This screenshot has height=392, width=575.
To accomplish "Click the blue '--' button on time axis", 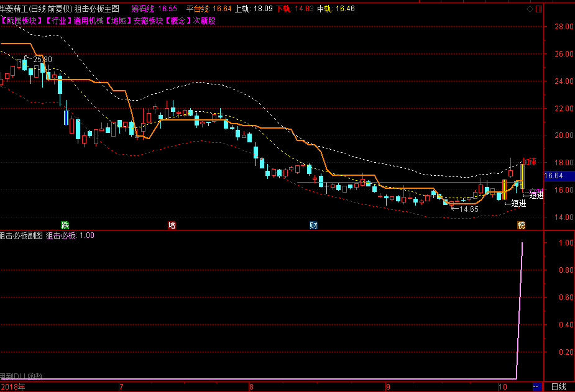I will pos(537,386).
